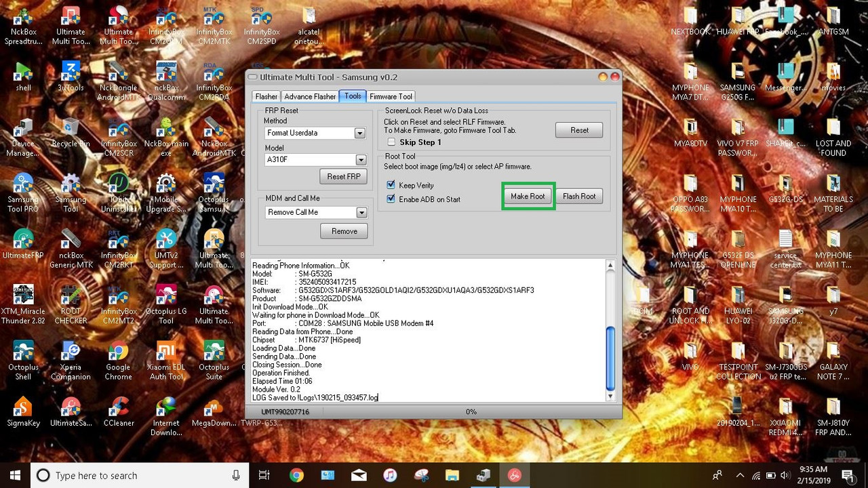Click the Windows search box
Viewport: 868px width, 488px height.
click(138, 475)
